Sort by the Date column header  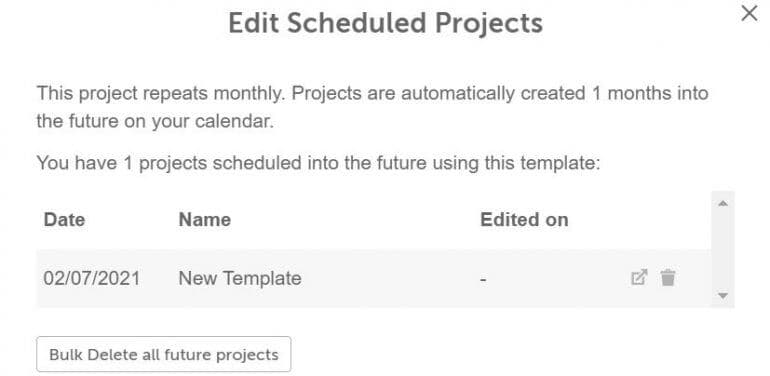point(64,219)
